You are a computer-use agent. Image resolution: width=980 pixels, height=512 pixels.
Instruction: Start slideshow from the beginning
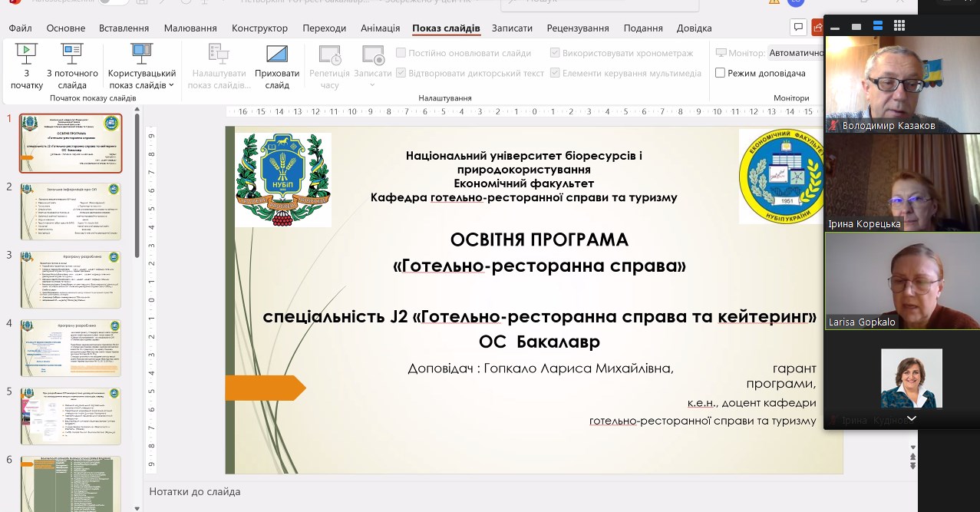[x=25, y=65]
